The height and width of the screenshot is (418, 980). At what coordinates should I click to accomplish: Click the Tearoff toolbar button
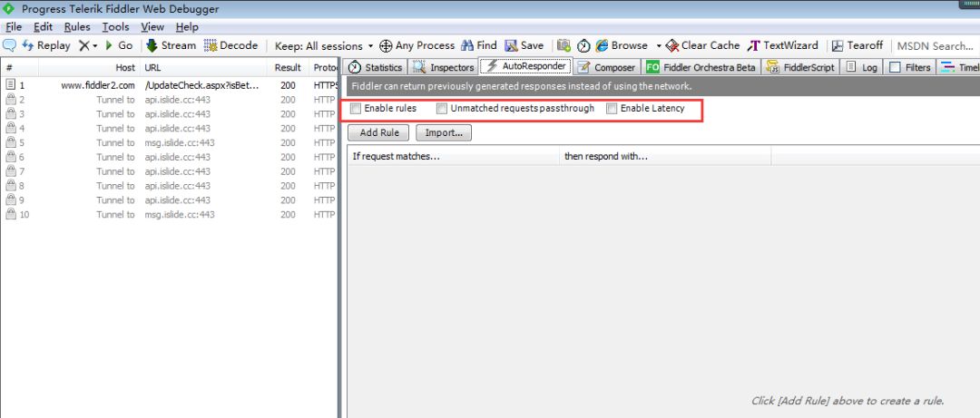pos(857,45)
